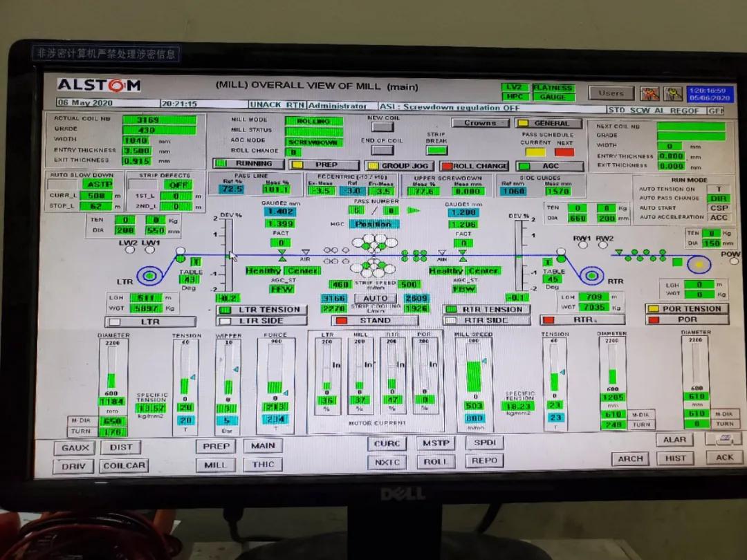Click the LTR left tension reel graphic
Viewport: 747px width, 560px height.
(x=150, y=275)
